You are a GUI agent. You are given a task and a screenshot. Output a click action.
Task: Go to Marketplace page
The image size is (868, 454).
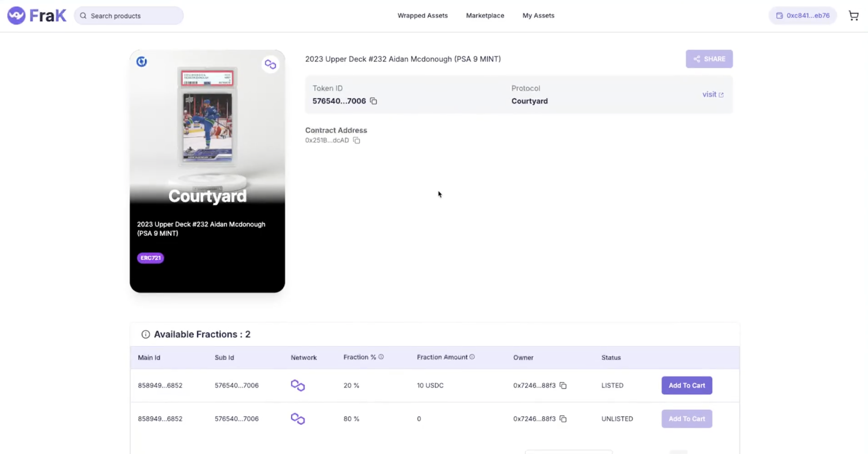click(485, 15)
